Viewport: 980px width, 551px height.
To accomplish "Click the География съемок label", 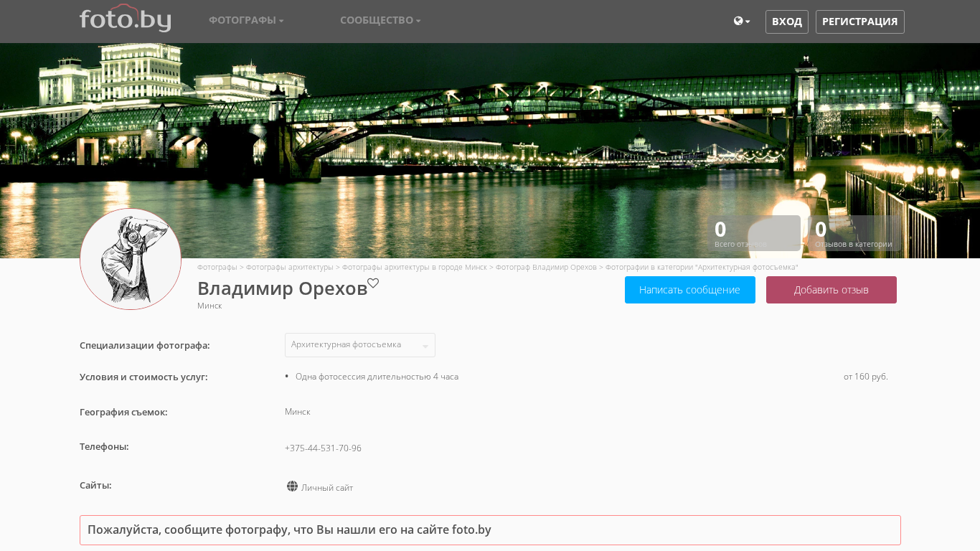I will point(123,412).
